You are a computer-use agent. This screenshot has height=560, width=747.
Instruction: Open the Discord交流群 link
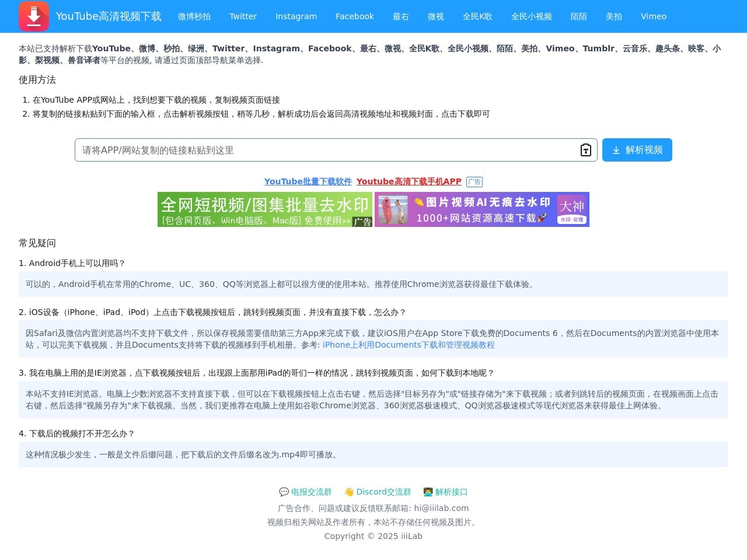coord(378,492)
